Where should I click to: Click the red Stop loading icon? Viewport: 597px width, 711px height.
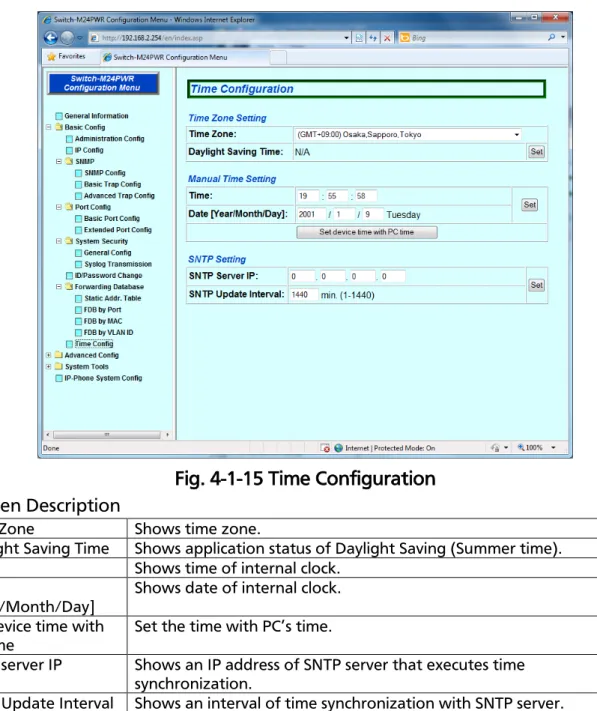pos(387,38)
